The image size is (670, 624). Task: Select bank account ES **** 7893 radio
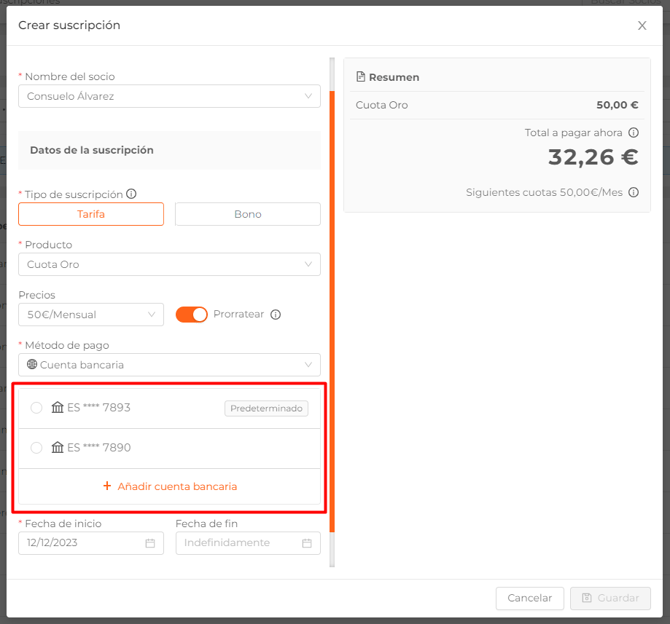37,408
